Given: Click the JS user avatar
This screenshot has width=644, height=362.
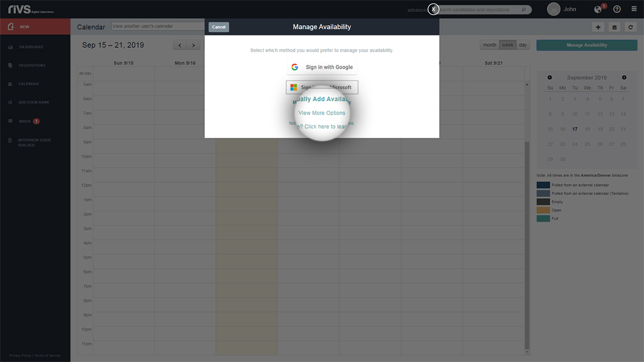Looking at the screenshot, I should coord(553,9).
